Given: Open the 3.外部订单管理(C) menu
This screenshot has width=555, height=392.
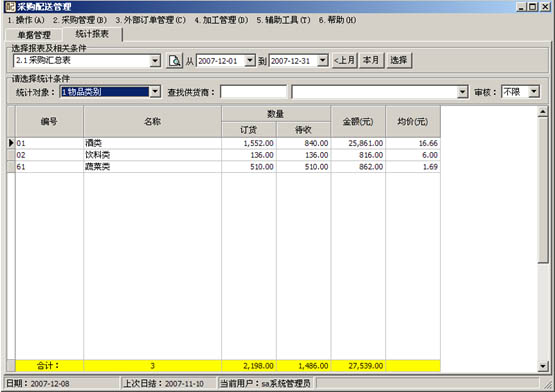Looking at the screenshot, I should [150, 20].
